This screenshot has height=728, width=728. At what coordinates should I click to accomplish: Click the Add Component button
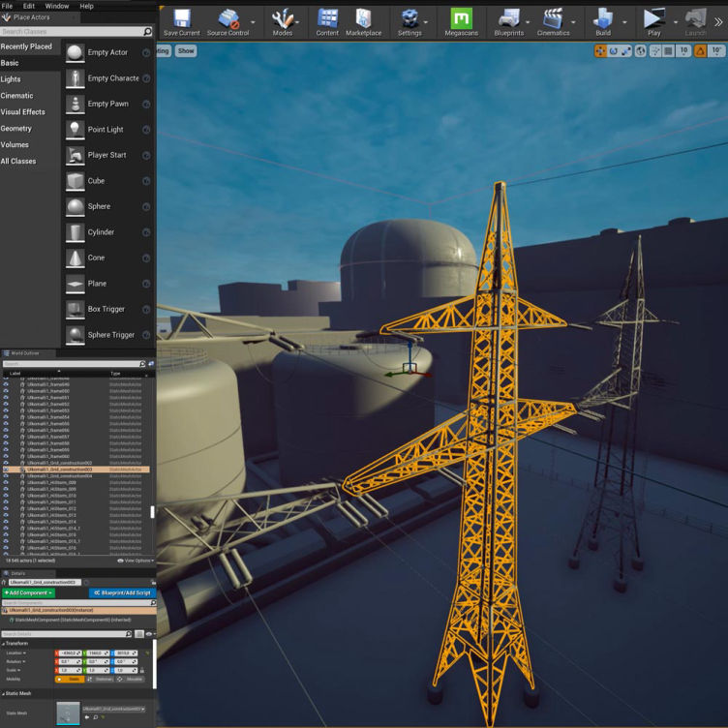(28, 592)
